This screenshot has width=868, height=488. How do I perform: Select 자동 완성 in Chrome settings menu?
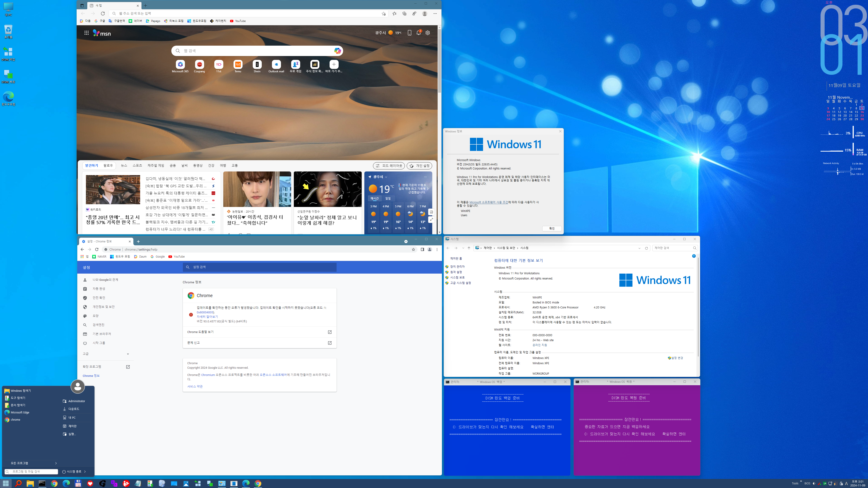tap(99, 289)
